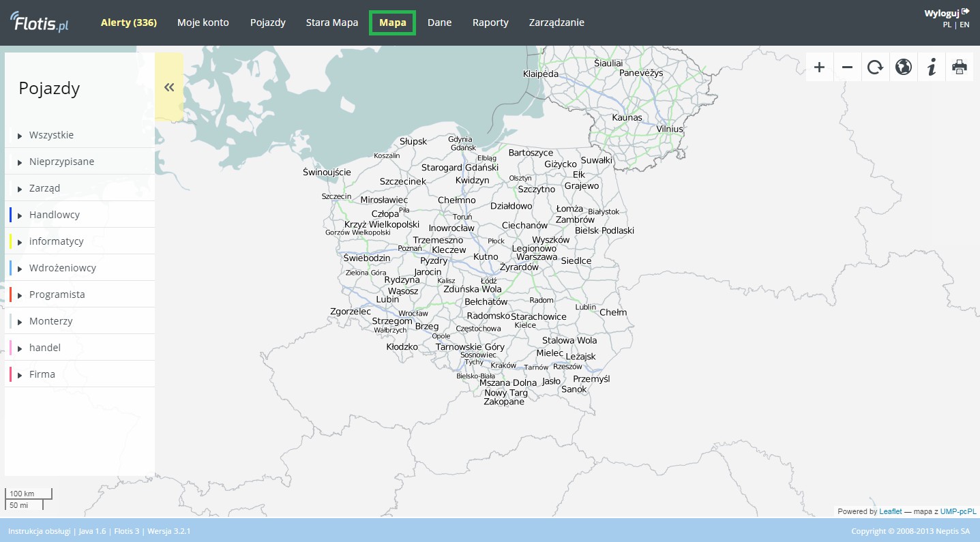This screenshot has height=542, width=980.
Task: Open the globe map layers icon
Action: (903, 67)
